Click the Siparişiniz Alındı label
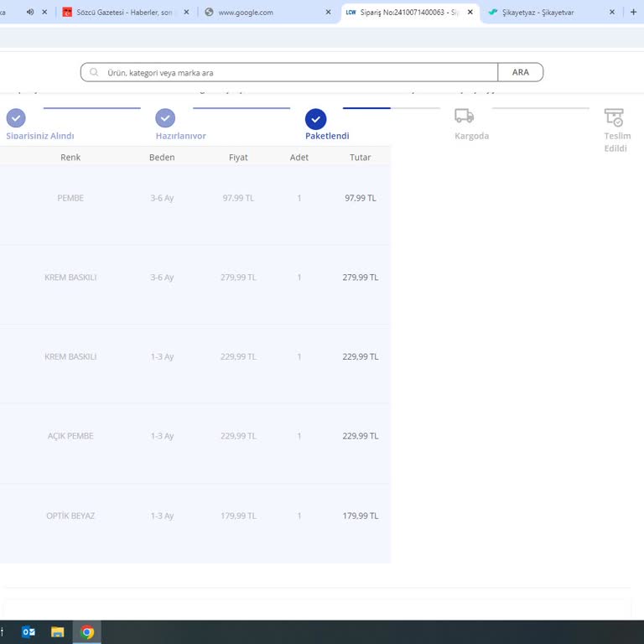 (40, 136)
